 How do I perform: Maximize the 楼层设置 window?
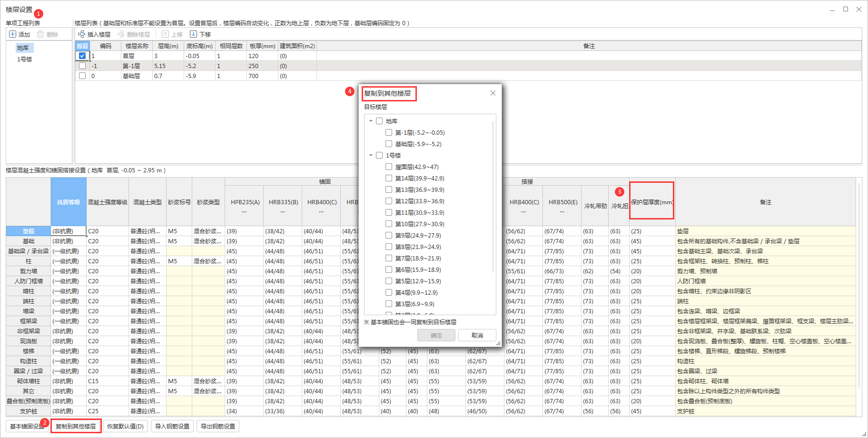[x=846, y=9]
